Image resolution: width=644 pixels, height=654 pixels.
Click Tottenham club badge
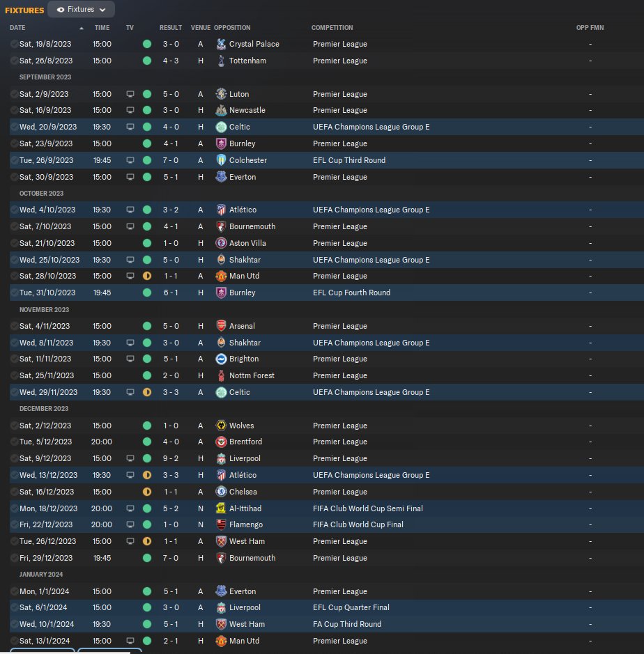click(x=221, y=61)
